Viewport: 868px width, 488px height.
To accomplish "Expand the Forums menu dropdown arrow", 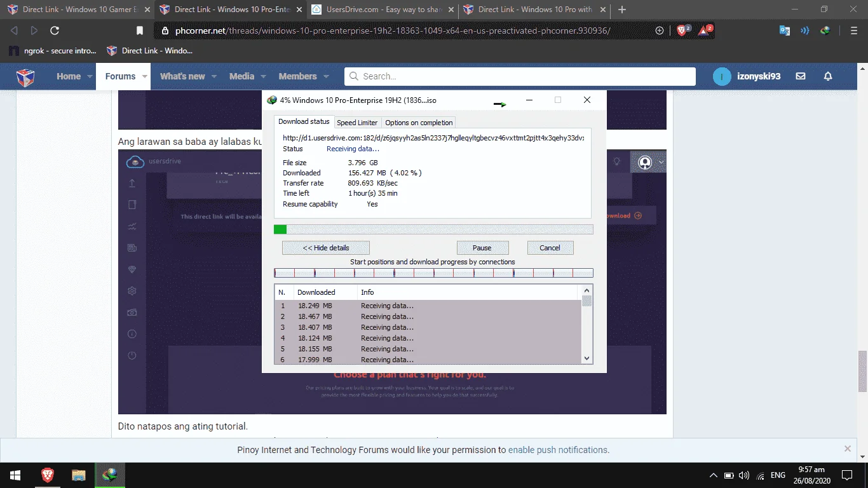I will [146, 76].
